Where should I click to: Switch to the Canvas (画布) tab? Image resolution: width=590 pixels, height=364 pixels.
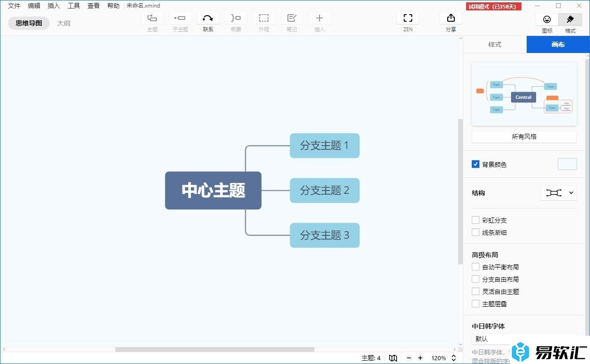558,44
